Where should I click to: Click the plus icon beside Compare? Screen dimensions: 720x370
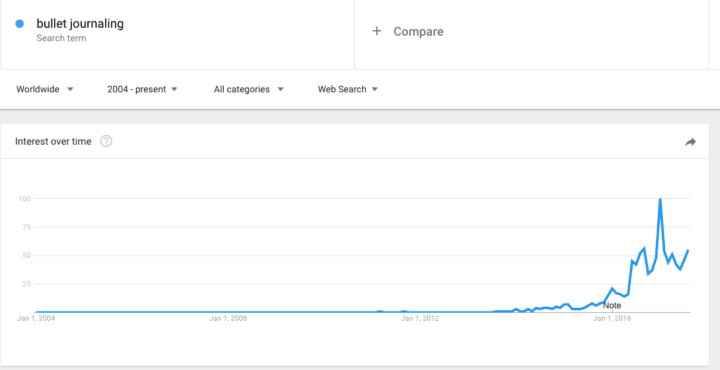[x=377, y=31]
